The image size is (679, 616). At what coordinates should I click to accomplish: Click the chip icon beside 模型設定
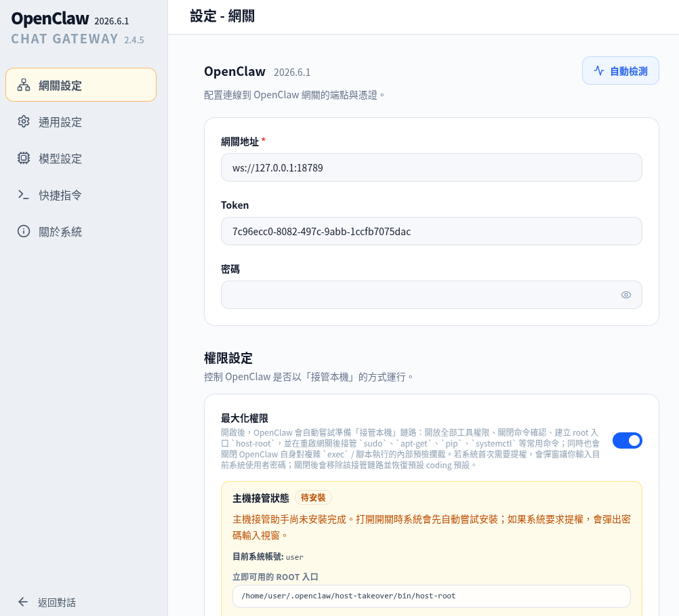(24, 158)
